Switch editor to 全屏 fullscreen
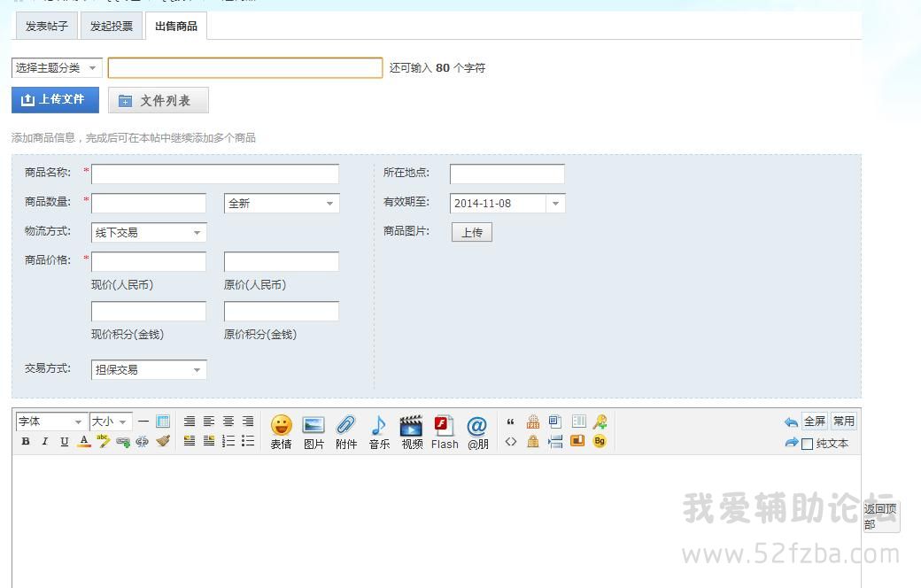 pos(815,422)
